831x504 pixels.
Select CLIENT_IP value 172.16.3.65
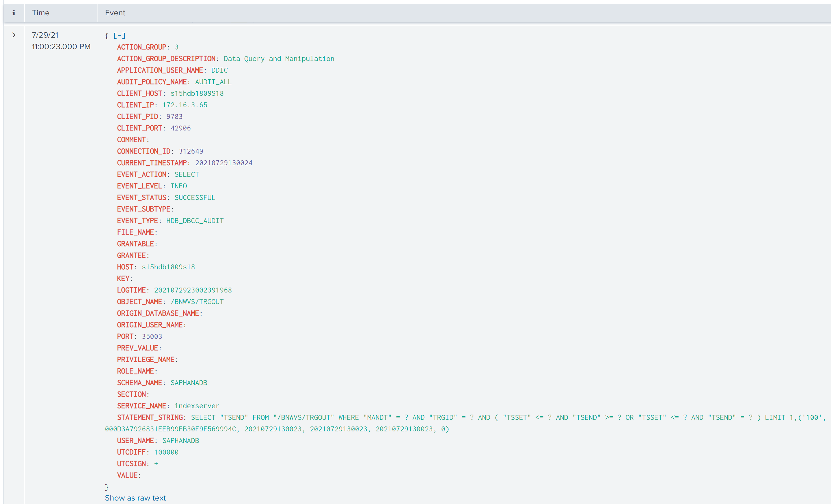[x=185, y=105]
